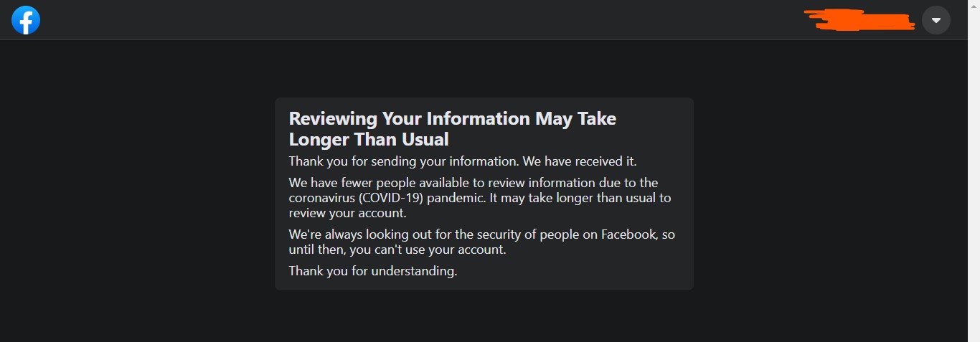The image size is (980, 342).
Task: Select the redacted orange profile name
Action: (859, 20)
